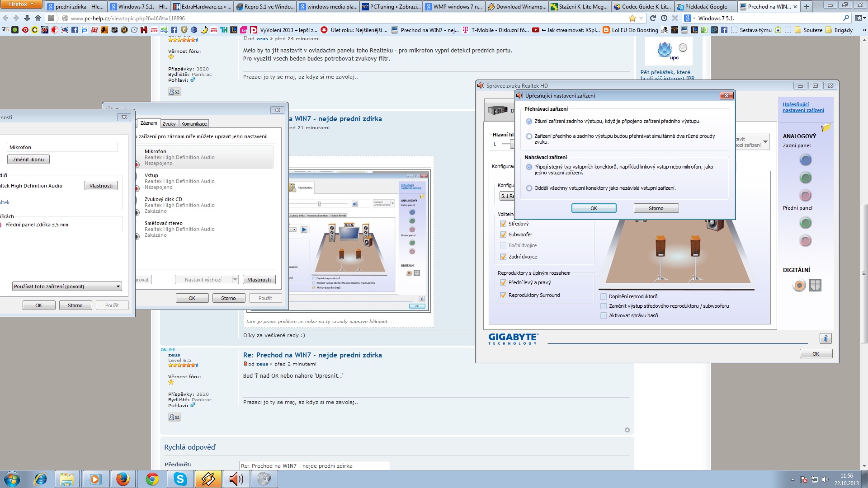Select the separate input connectors radio option

pyautogui.click(x=529, y=188)
